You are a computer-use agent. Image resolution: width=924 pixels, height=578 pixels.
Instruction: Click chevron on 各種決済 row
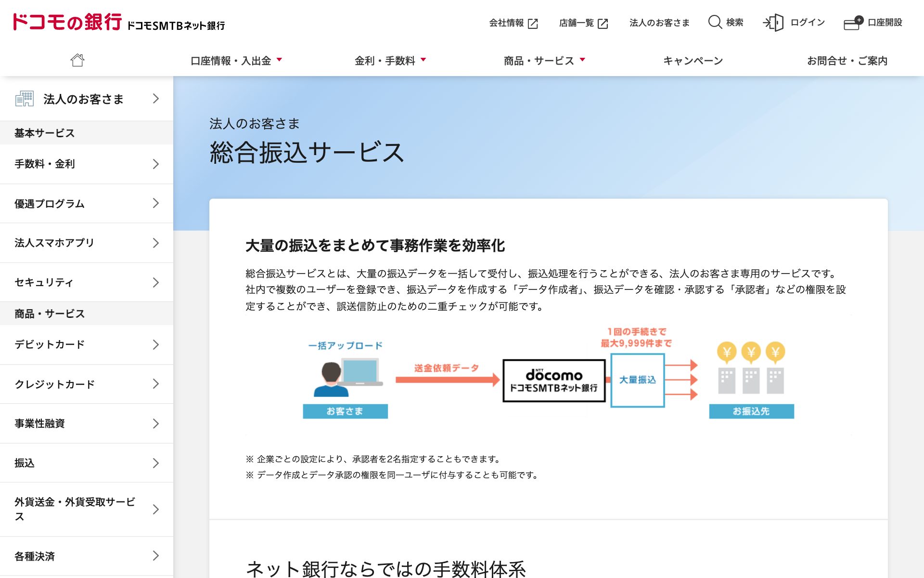[x=156, y=556]
